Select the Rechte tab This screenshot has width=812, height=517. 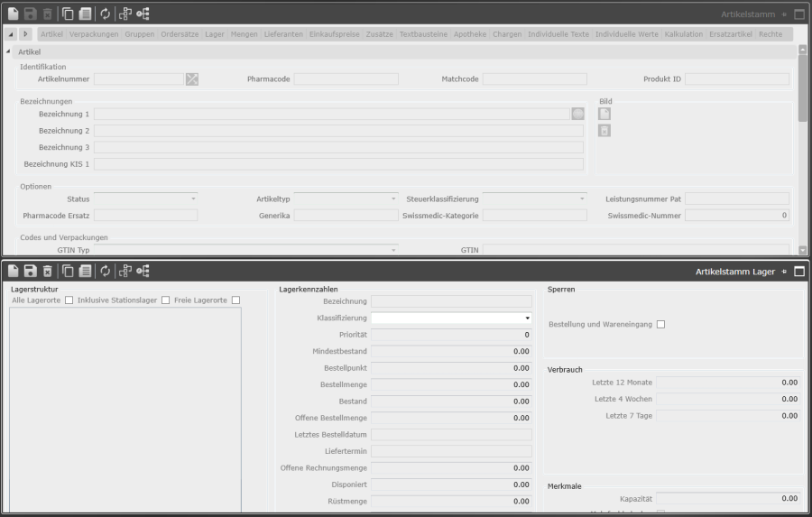[x=770, y=34]
